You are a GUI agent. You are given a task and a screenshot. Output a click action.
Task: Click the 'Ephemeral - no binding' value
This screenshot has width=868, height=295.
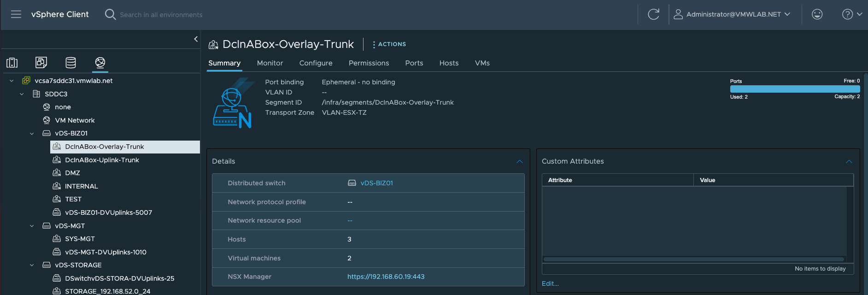click(x=358, y=82)
